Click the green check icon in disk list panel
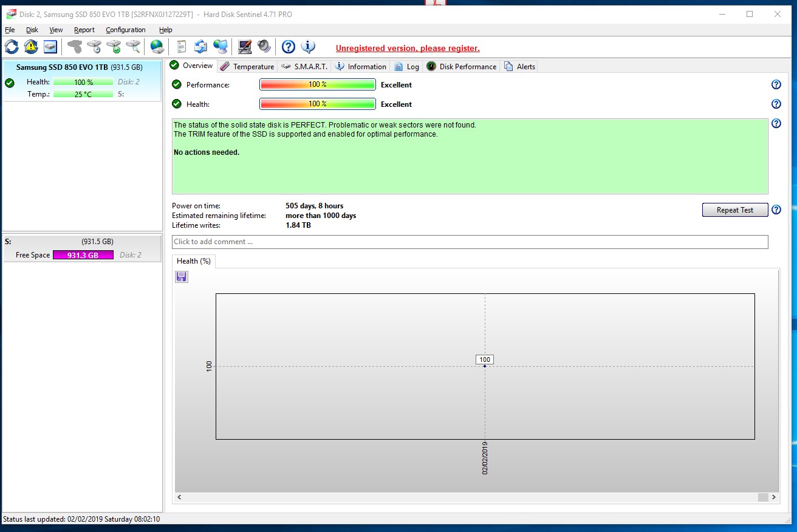 pos(10,83)
